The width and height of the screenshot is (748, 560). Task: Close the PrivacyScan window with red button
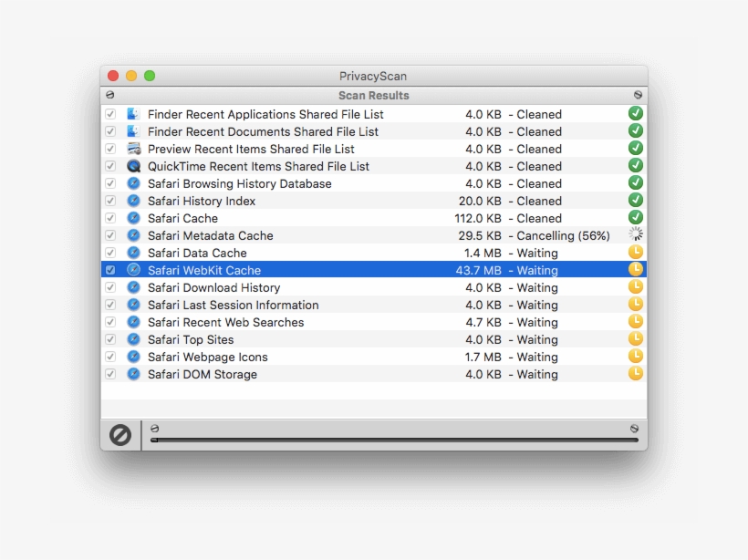(113, 76)
